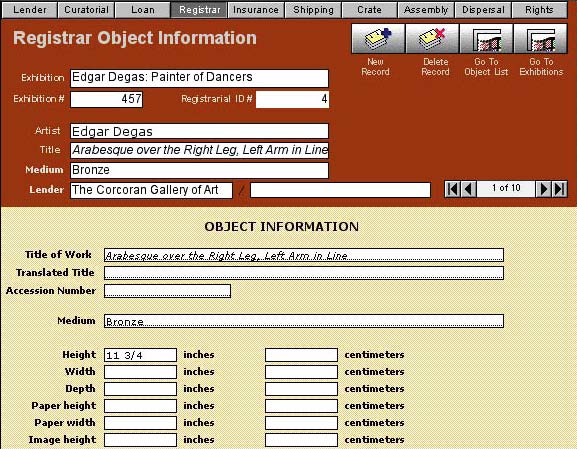Open the Lender tab
The width and height of the screenshot is (577, 449).
(29, 10)
